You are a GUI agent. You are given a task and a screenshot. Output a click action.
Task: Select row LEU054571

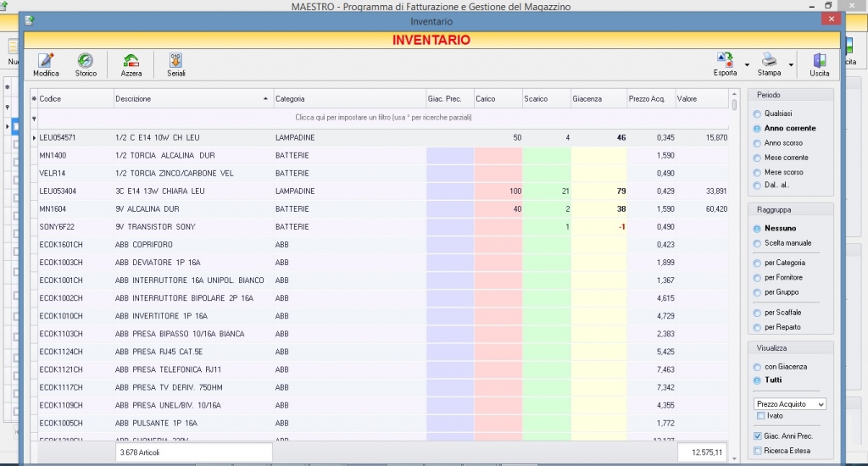pos(383,137)
